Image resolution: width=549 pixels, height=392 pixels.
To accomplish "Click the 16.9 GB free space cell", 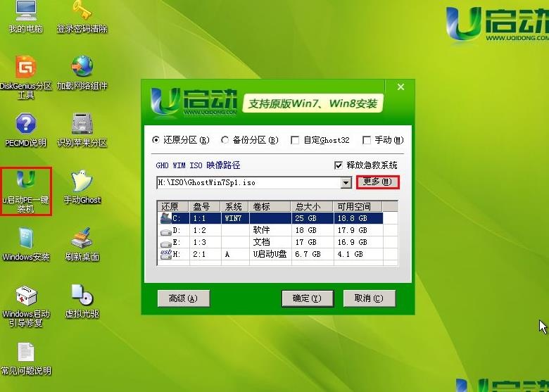I will click(x=358, y=242).
